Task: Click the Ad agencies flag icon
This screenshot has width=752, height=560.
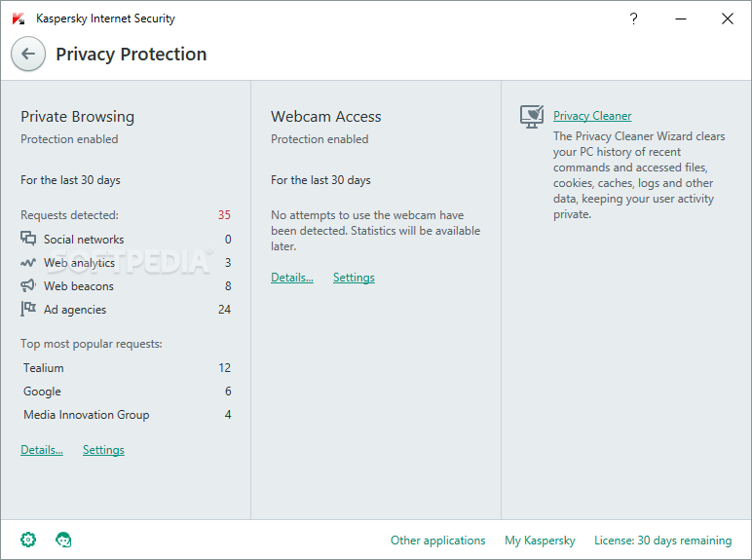Action: click(x=28, y=309)
